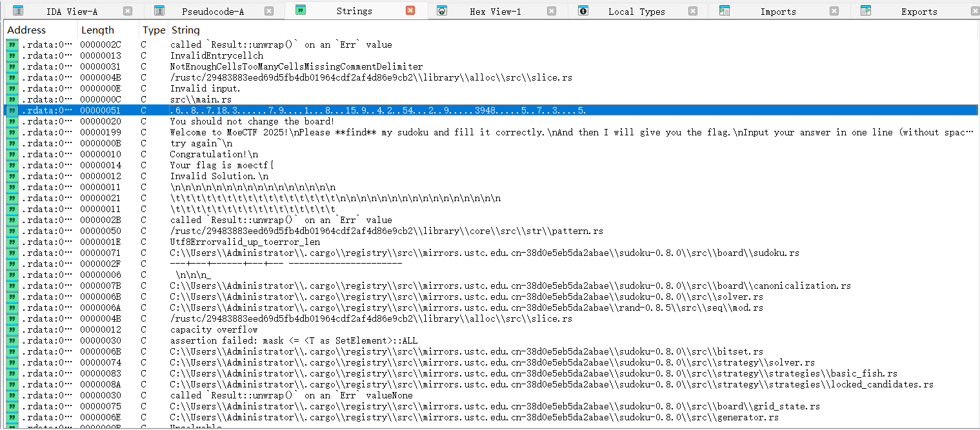Select the 'src\\main.rs' string entry
The height and width of the screenshot is (430, 980).
[x=201, y=100]
